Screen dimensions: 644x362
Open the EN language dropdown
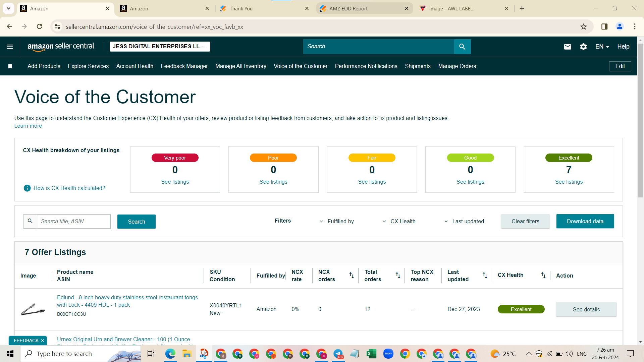coord(602,47)
